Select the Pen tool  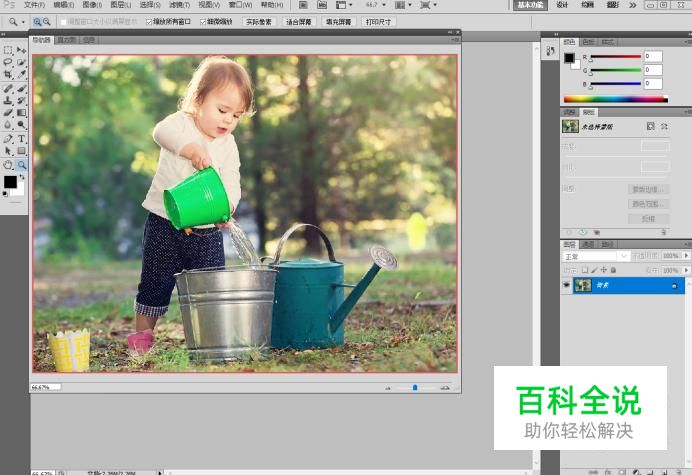pyautogui.click(x=8, y=139)
